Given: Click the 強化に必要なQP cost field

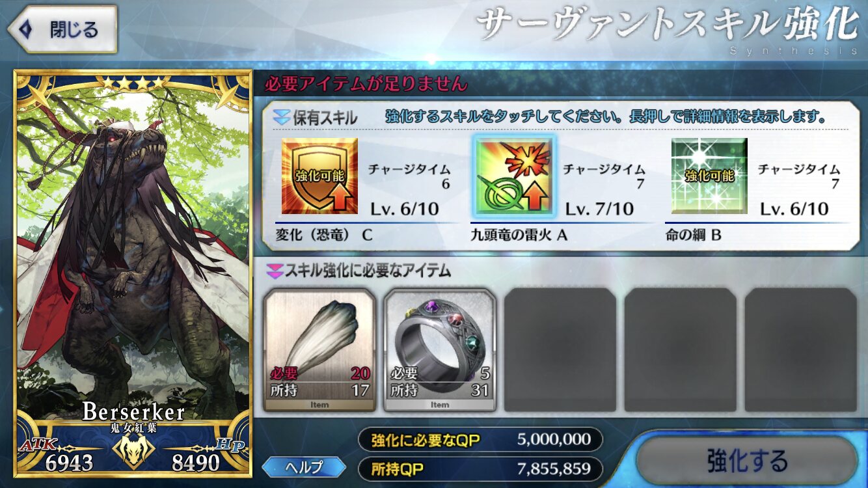Looking at the screenshot, I should pos(480,440).
